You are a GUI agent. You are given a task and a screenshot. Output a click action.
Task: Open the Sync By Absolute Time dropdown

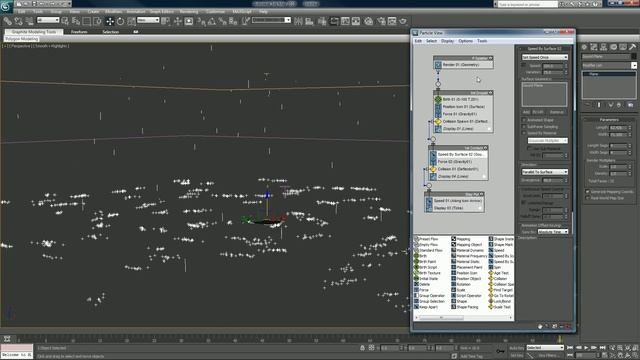[553, 231]
